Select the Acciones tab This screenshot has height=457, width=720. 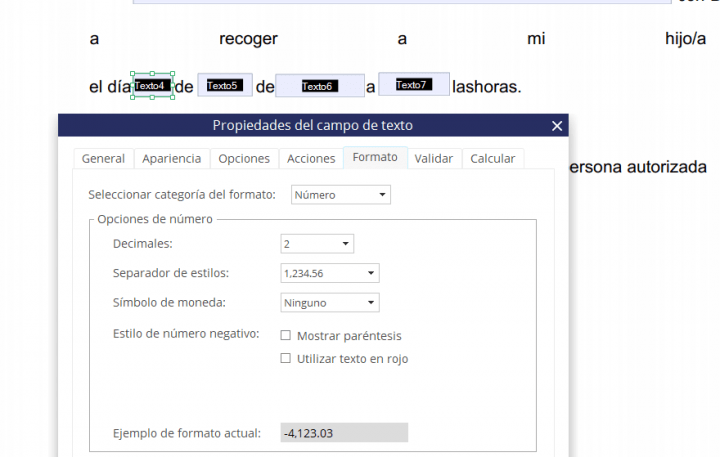click(x=311, y=158)
